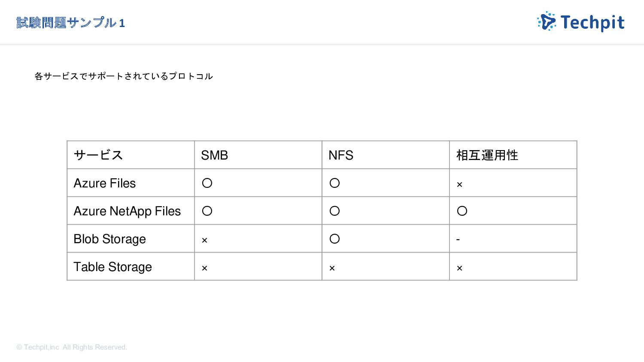Viewport: 644px width, 362px height.
Task: Click the subtitle about supported protocols
Action: coord(124,76)
